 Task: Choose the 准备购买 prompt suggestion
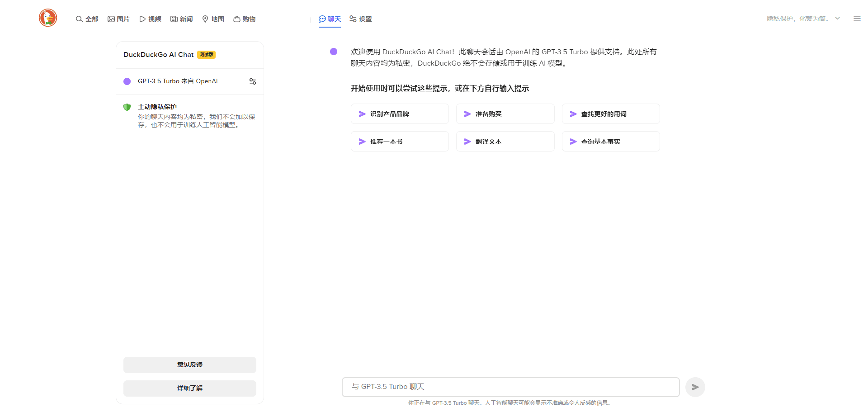[x=505, y=114]
